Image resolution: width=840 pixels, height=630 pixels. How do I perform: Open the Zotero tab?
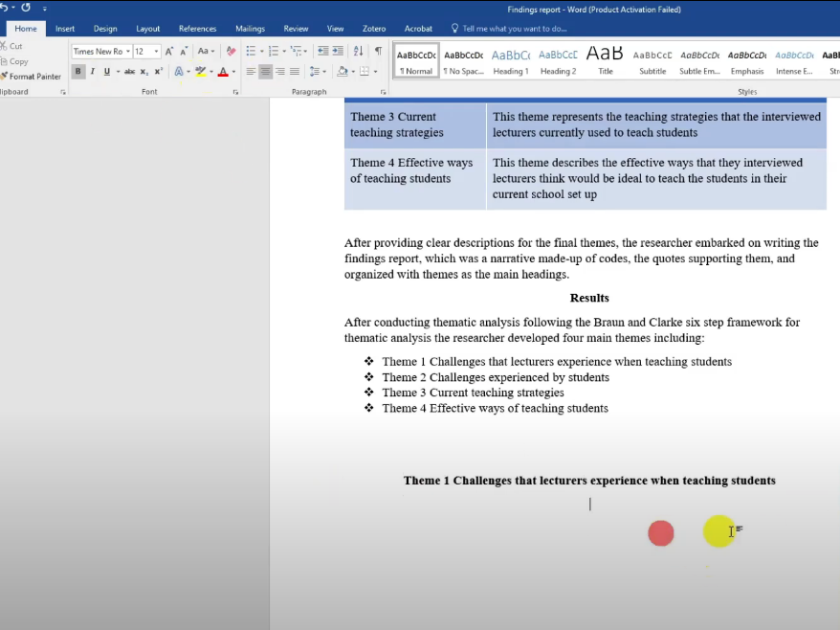pos(374,29)
